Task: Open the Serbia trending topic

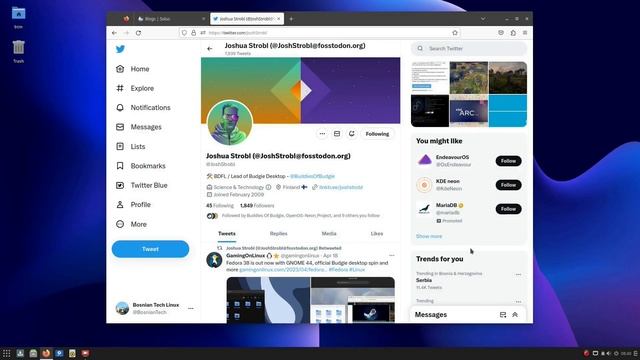Action: click(x=424, y=280)
